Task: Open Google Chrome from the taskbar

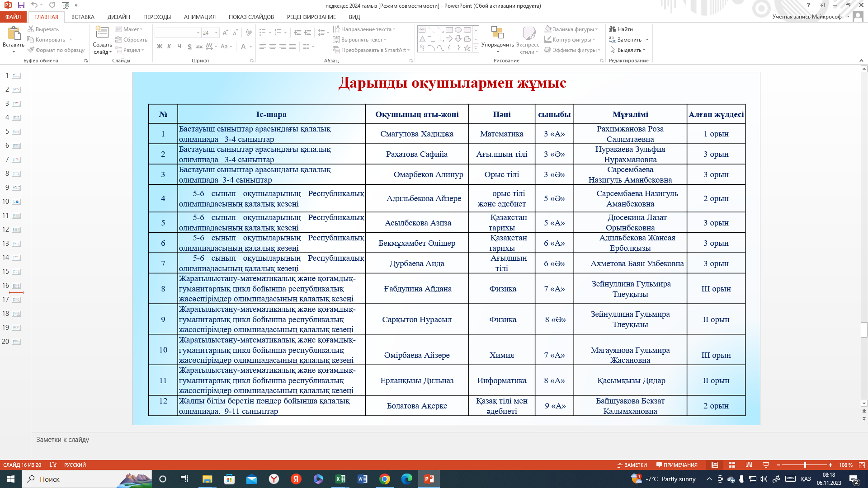Action: (x=385, y=479)
